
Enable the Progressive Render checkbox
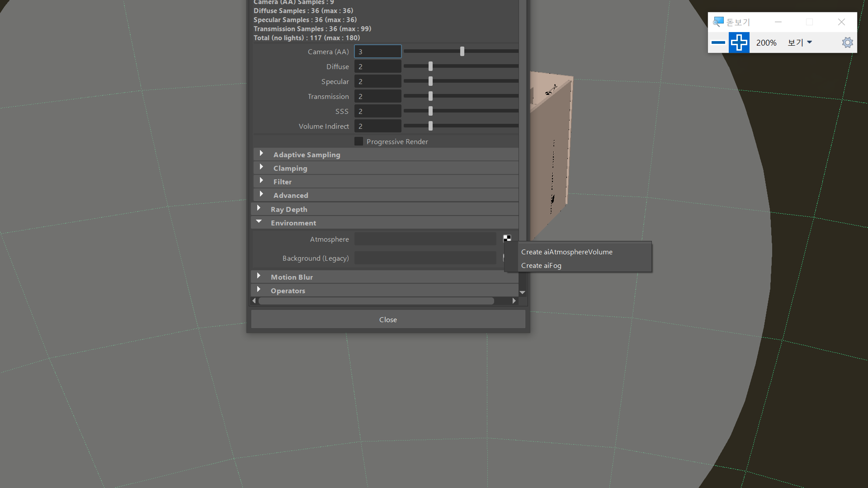tap(359, 141)
